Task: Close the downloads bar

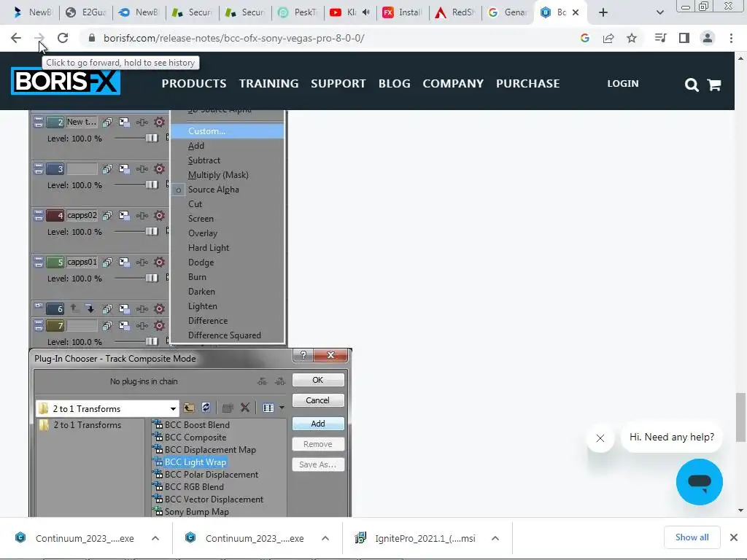Action: pyautogui.click(x=734, y=537)
